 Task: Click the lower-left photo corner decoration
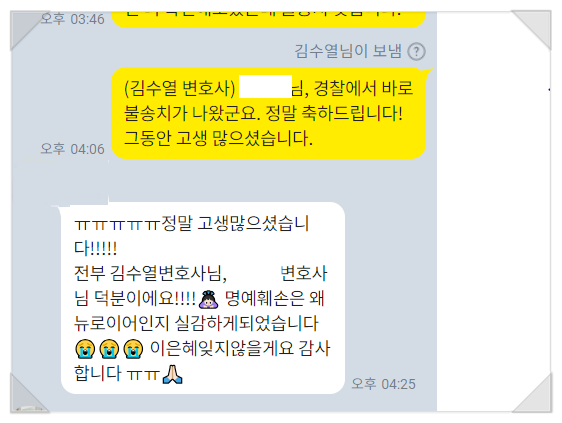coord(29,393)
